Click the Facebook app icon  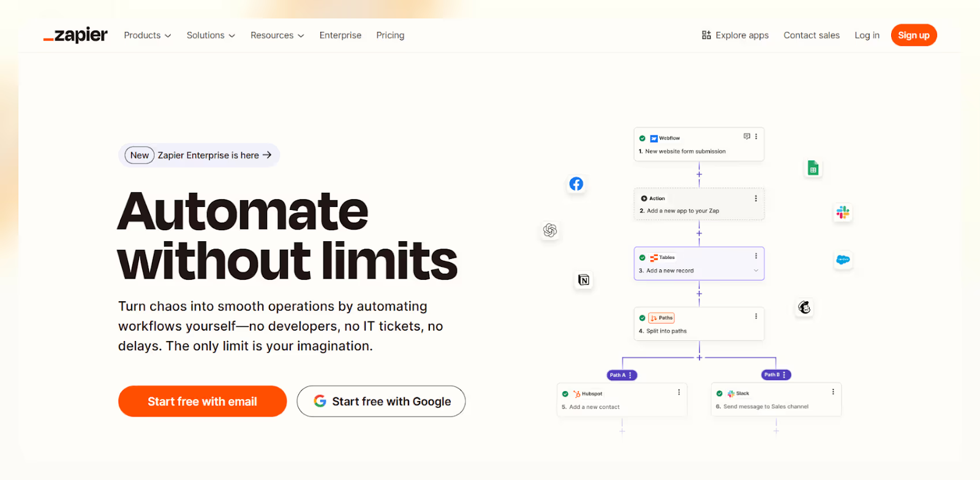click(576, 184)
